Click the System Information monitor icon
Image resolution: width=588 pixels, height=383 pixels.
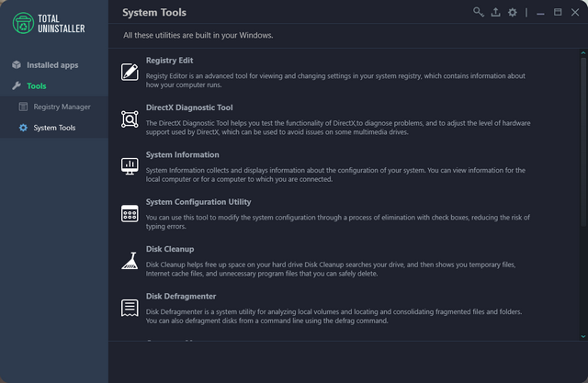click(130, 166)
